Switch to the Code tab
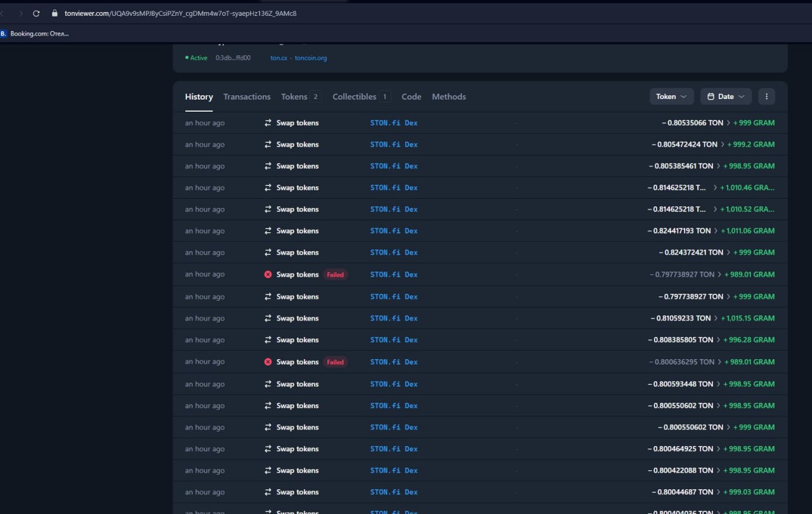This screenshot has width=812, height=514. 411,97
